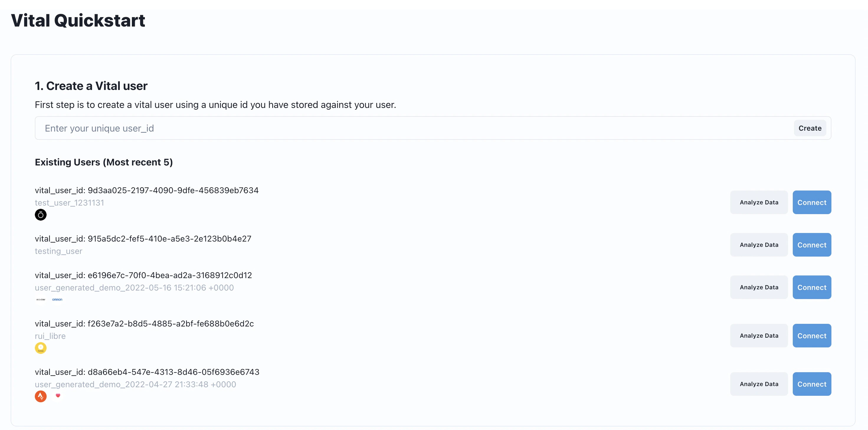Click the Accu-Chek provider logo

pyautogui.click(x=40, y=299)
